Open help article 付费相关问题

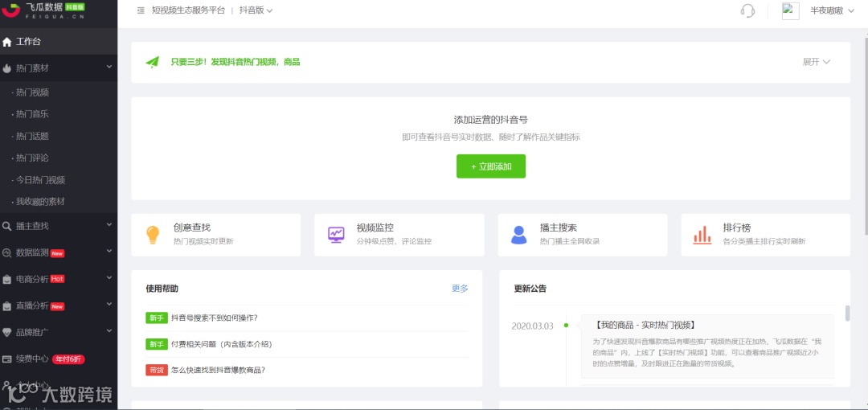click(x=222, y=344)
